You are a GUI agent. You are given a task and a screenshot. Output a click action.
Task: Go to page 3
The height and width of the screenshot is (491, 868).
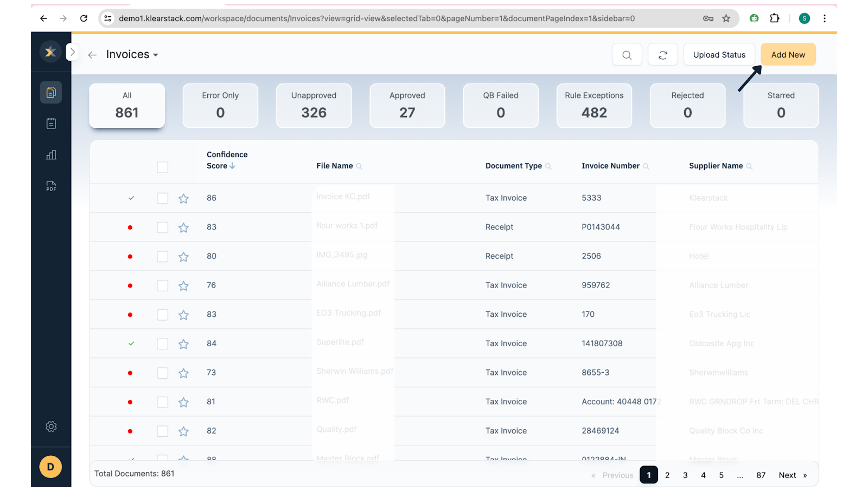tap(685, 475)
